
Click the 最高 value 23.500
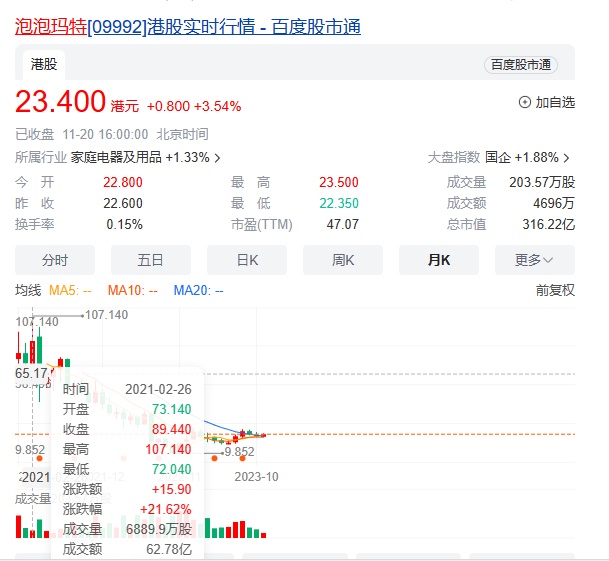[339, 182]
